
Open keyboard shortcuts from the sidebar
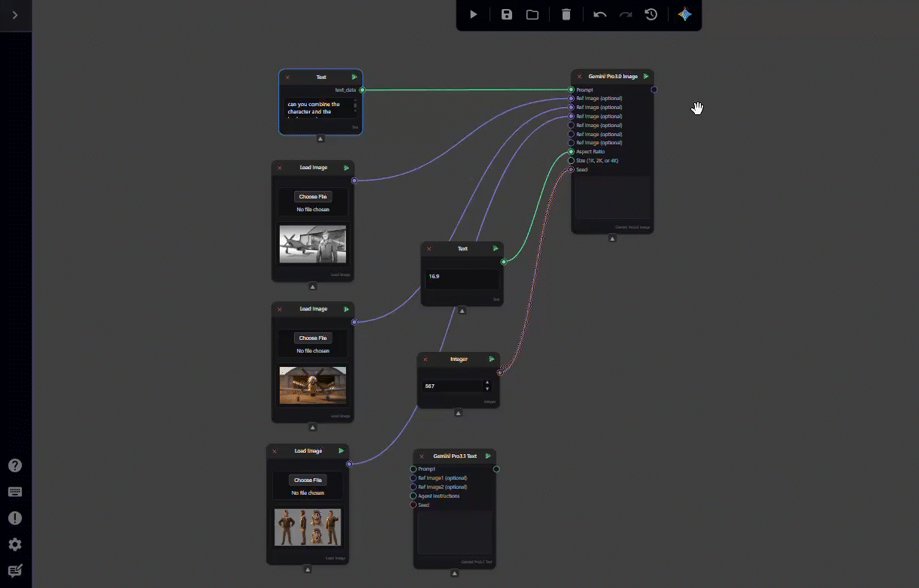point(15,492)
